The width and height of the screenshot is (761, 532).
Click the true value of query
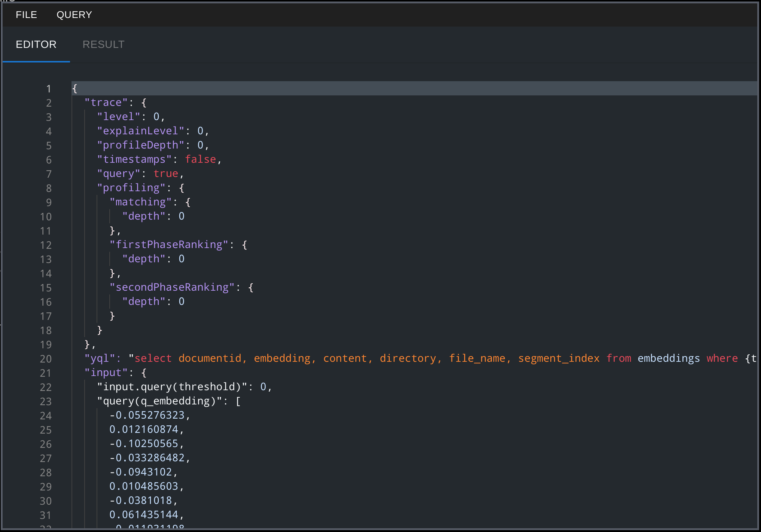[166, 174]
